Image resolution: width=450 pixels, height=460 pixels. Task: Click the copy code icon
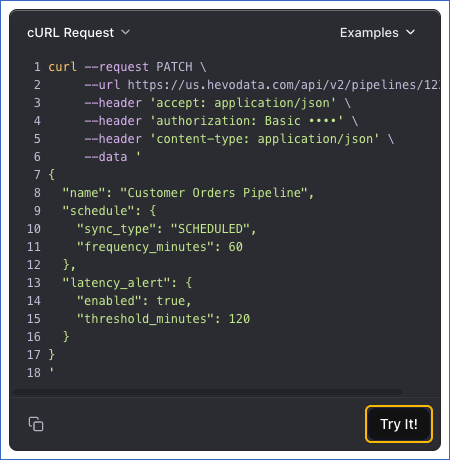click(x=36, y=424)
